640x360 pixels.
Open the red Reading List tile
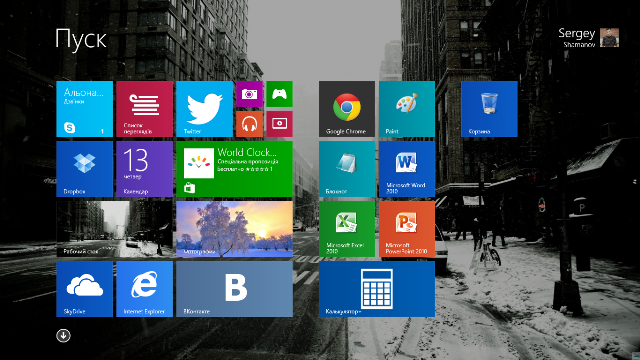(144, 109)
